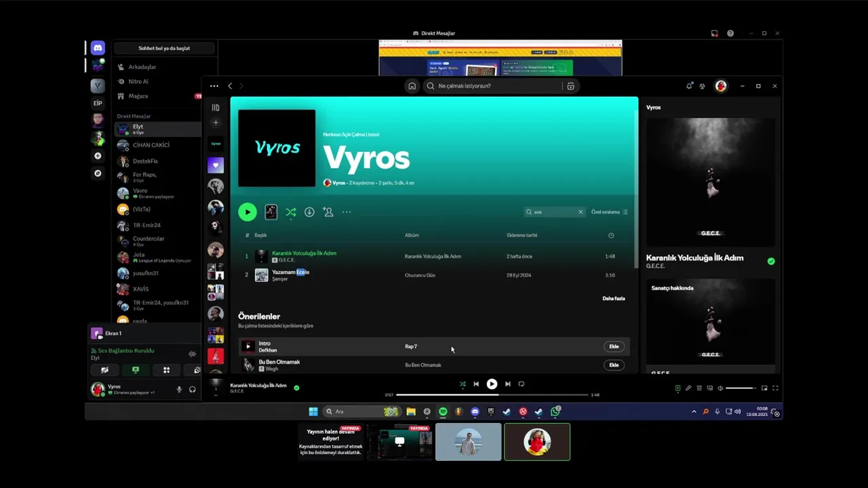This screenshot has height=488, width=868.
Task: Pause or play from the bottom player bar
Action: 492,384
